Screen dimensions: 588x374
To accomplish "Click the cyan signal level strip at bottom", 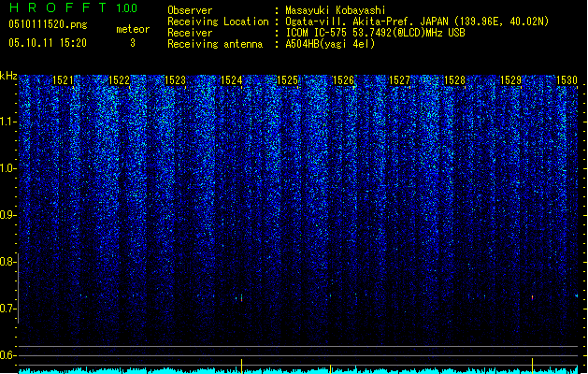I will tap(298, 371).
